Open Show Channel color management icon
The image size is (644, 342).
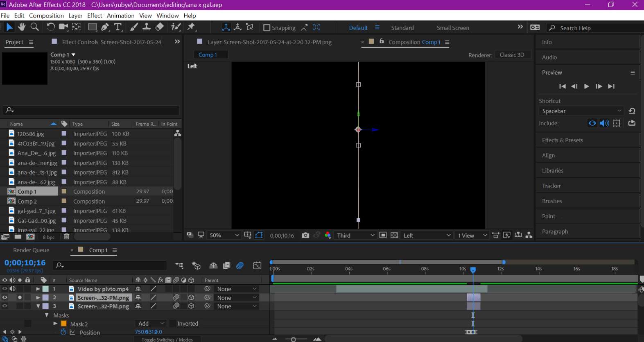[x=328, y=235]
